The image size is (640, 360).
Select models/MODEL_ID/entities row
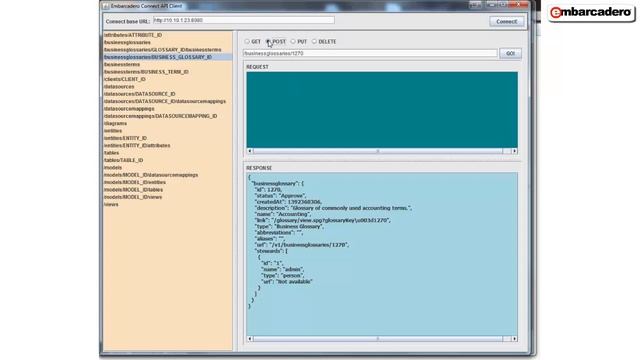pyautogui.click(x=168, y=182)
